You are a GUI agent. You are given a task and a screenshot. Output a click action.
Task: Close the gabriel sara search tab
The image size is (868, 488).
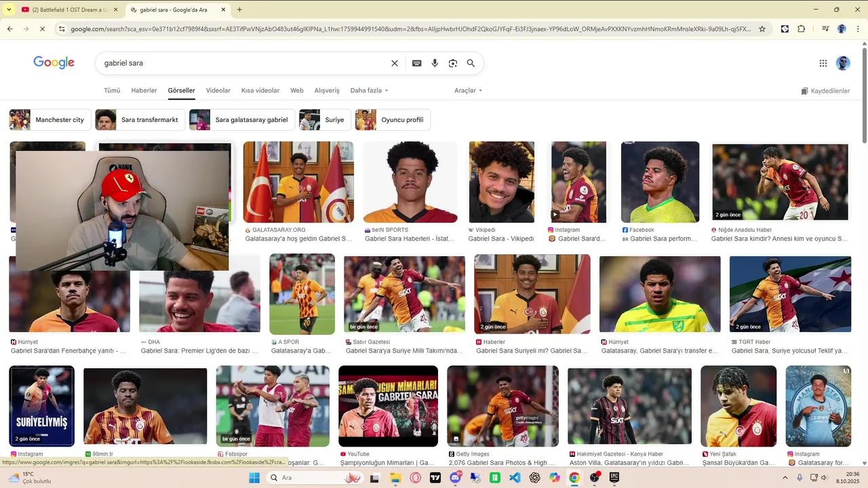pos(222,9)
